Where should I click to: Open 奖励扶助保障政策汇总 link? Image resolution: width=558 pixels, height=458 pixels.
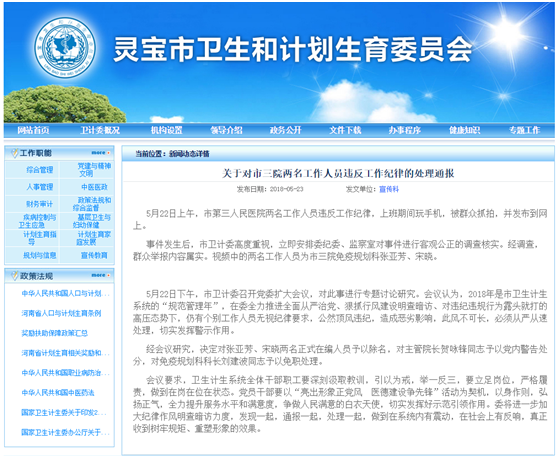pyautogui.click(x=54, y=333)
